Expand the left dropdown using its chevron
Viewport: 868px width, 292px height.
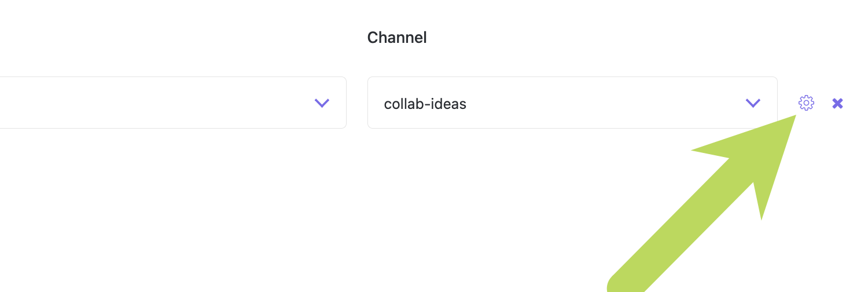point(322,103)
